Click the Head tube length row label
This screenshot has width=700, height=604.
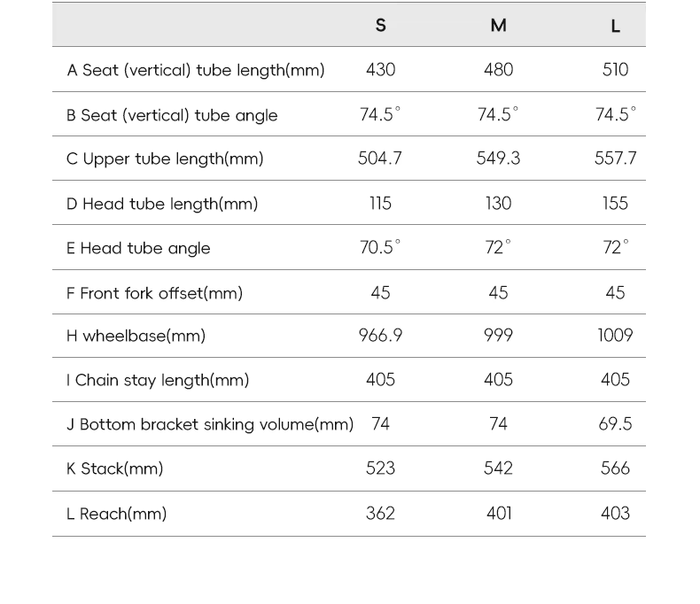click(x=162, y=204)
